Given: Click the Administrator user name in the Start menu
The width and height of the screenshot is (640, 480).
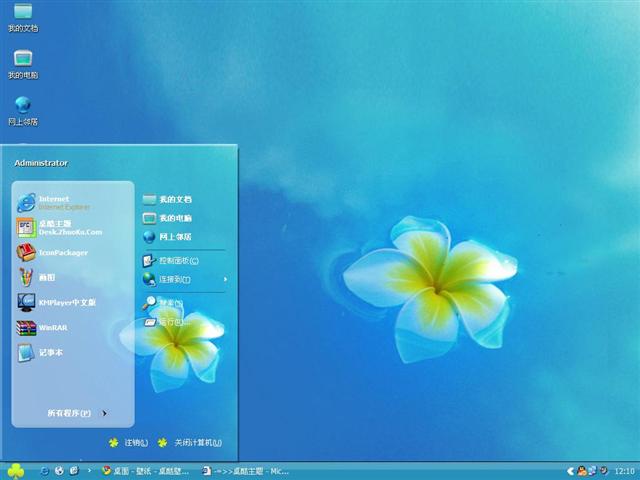Looking at the screenshot, I should (41, 163).
